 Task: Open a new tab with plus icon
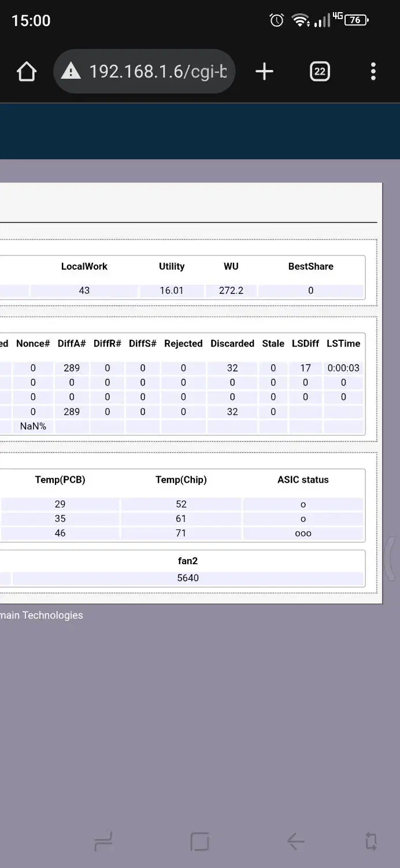coord(264,72)
